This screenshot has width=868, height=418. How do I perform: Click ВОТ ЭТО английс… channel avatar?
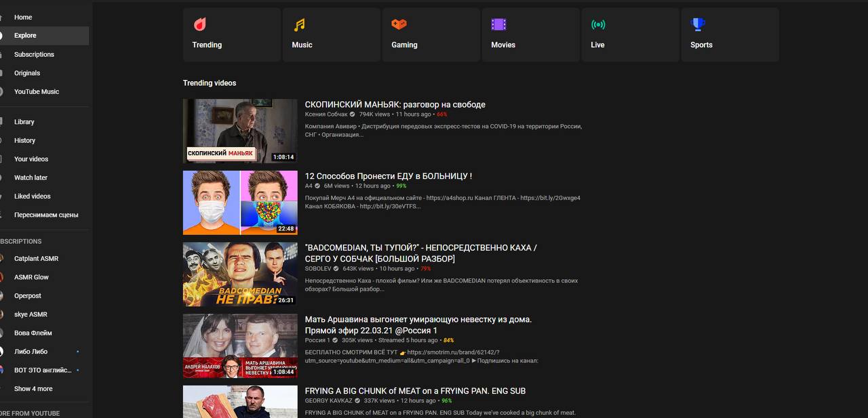click(1, 370)
